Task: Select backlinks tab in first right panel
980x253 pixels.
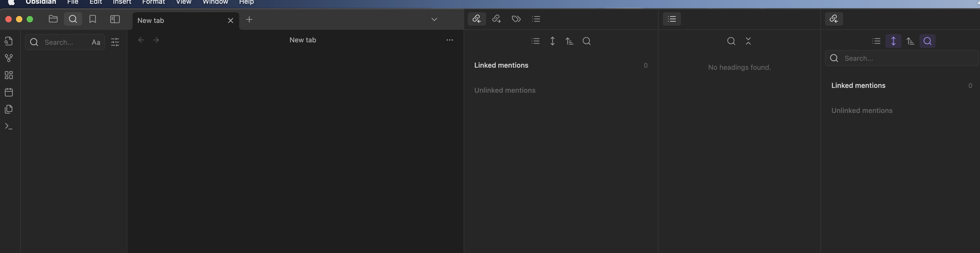Action: (477, 19)
